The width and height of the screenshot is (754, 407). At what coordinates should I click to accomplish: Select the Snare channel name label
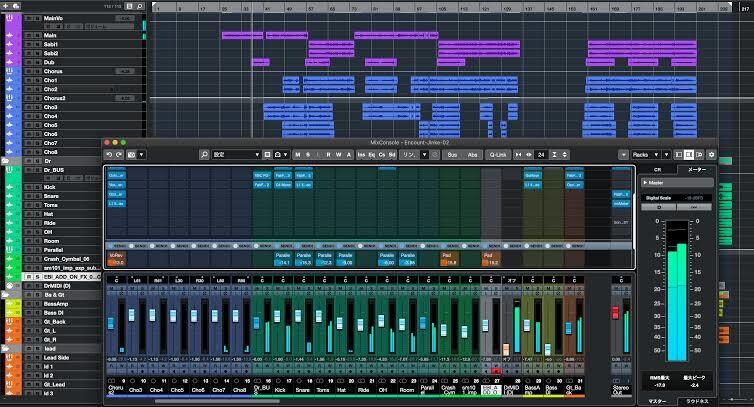tap(302, 390)
